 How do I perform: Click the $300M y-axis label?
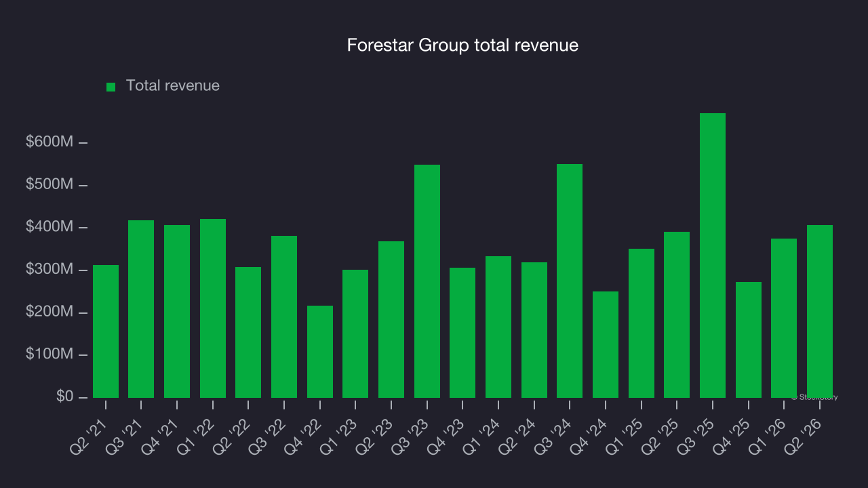pyautogui.click(x=50, y=270)
